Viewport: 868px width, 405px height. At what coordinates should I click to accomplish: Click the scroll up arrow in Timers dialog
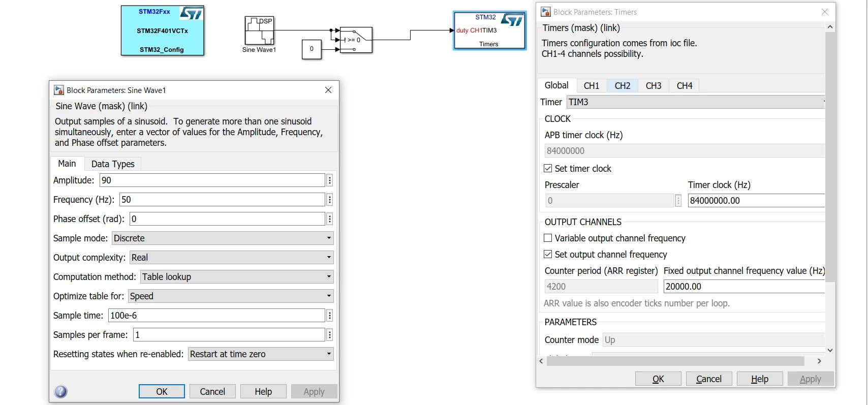[830, 26]
